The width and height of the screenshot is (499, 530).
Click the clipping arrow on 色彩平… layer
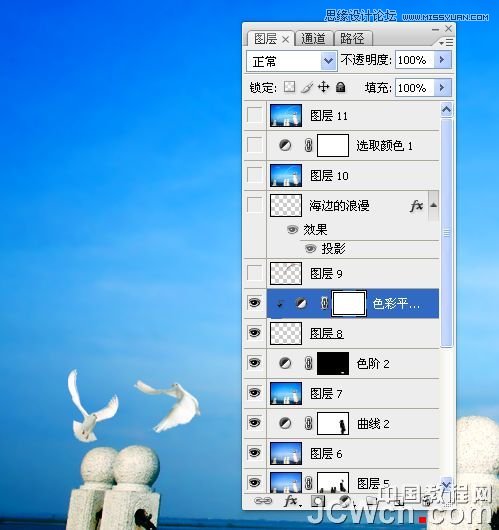pos(280,304)
